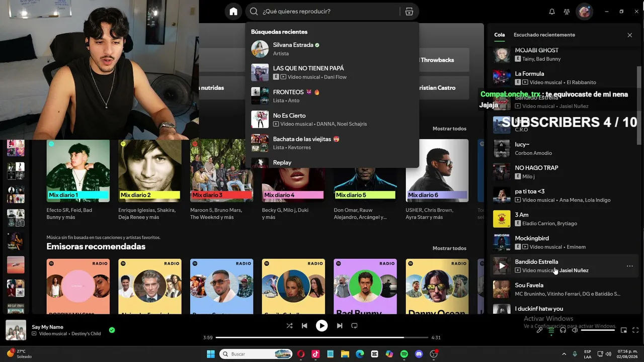Select MOJABI GHOST in the queue
Viewport: 644px width, 362px height.
(x=563, y=54)
